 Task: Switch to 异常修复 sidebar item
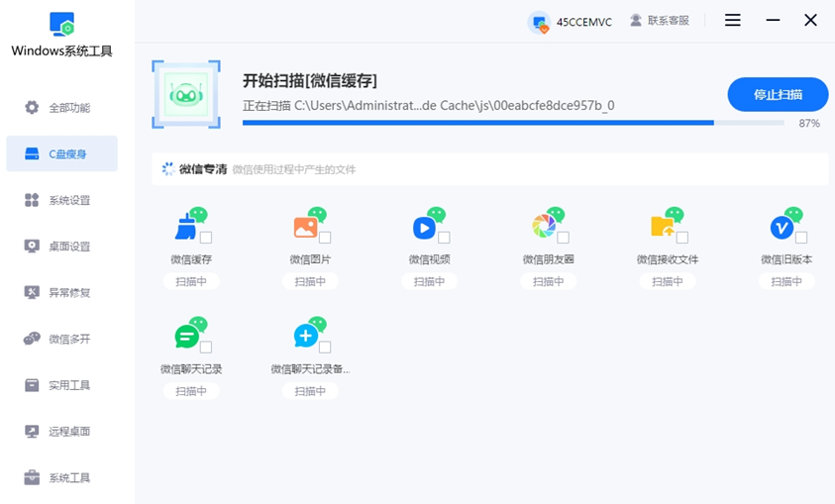[61, 293]
